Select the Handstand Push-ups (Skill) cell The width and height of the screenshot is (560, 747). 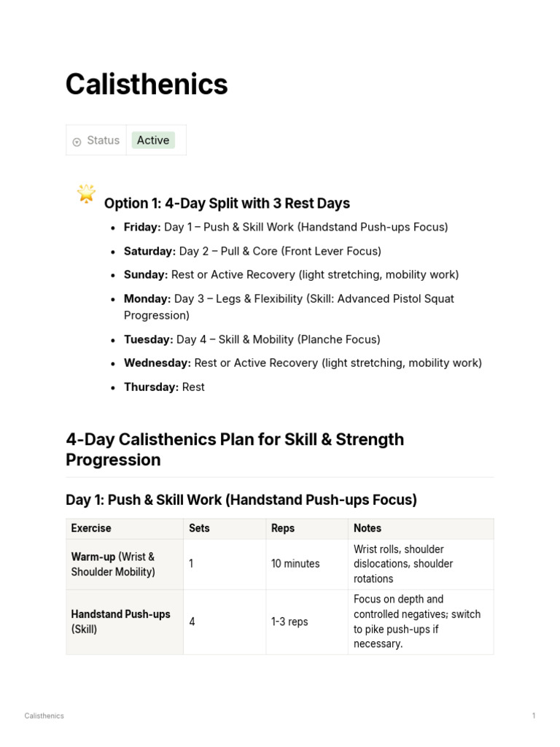[121, 622]
